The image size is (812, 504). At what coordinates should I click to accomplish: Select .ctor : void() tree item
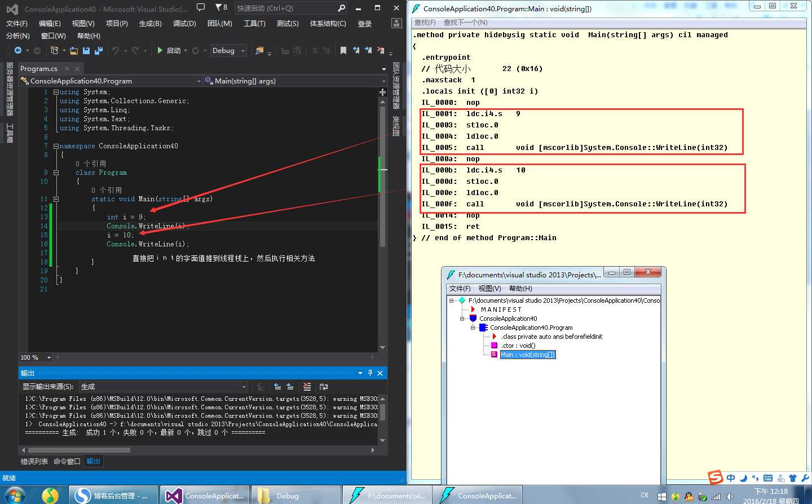coord(518,346)
